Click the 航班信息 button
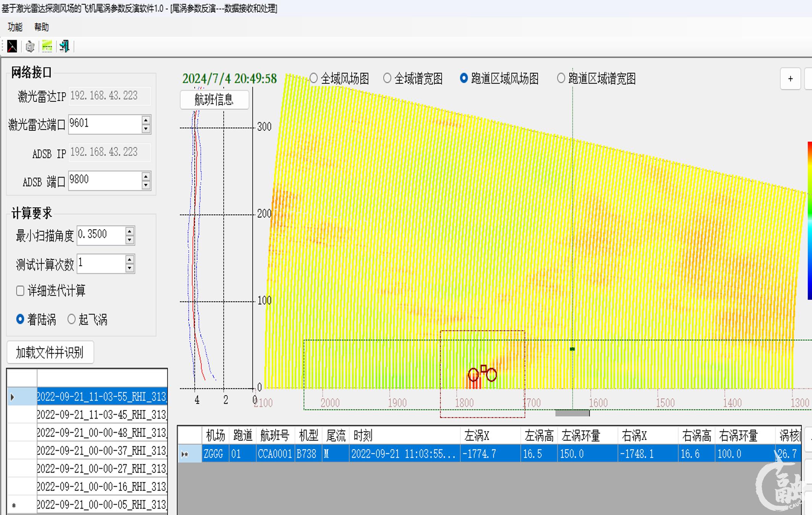The image size is (812, 515). (x=214, y=100)
